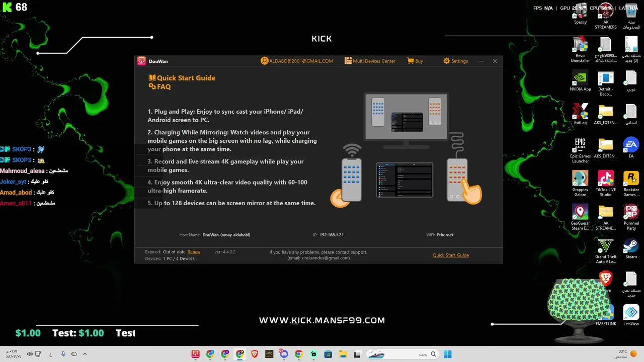Open the weather widget showing 33°C
The height and width of the screenshot is (362, 644).
point(626,354)
